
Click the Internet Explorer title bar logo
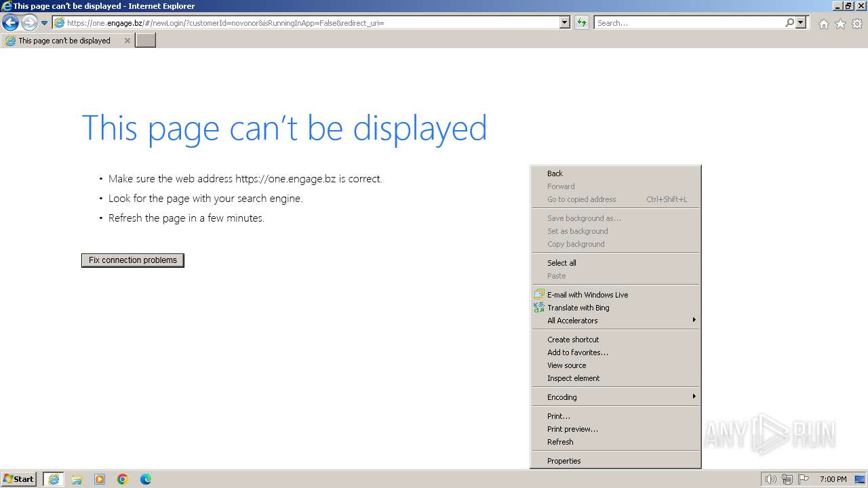point(7,6)
